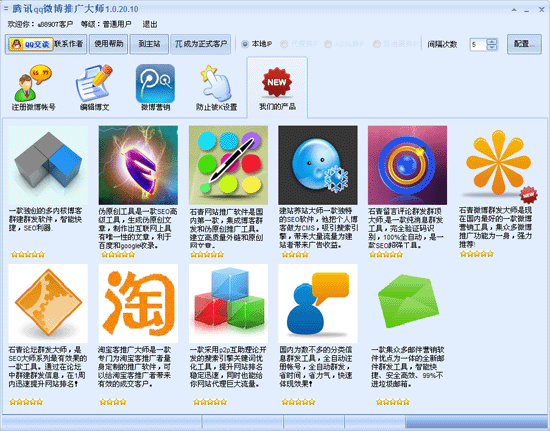Click star rating under 淘宝客推广大师 product

coord(113,402)
